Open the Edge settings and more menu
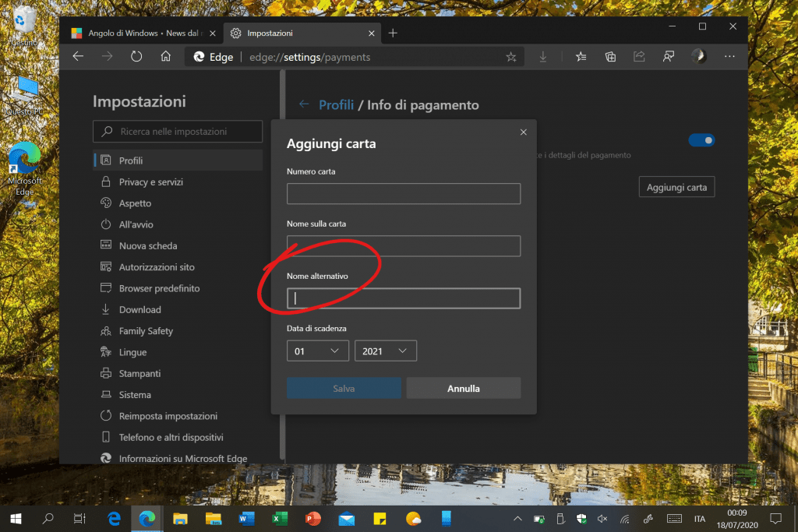Viewport: 798px width, 532px height. point(729,56)
